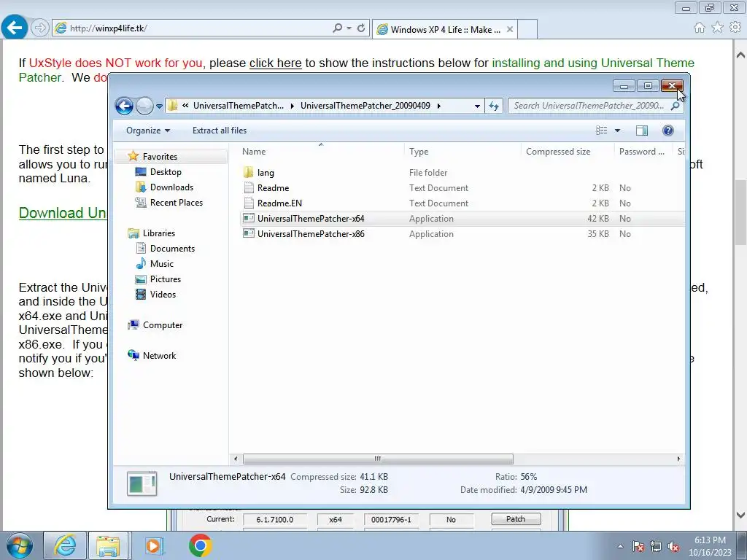This screenshot has width=747, height=560.
Task: Click IE Forward button
Action: click(40, 28)
